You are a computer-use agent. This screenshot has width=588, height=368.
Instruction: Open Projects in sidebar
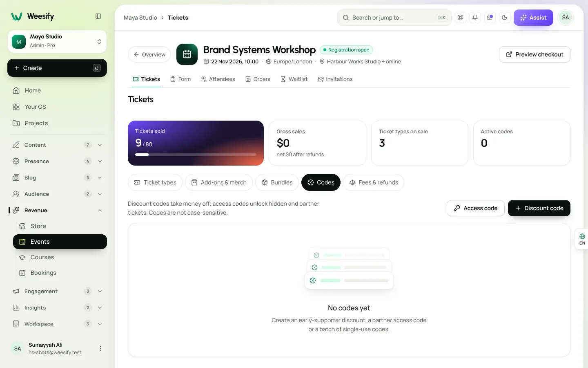[57, 123]
